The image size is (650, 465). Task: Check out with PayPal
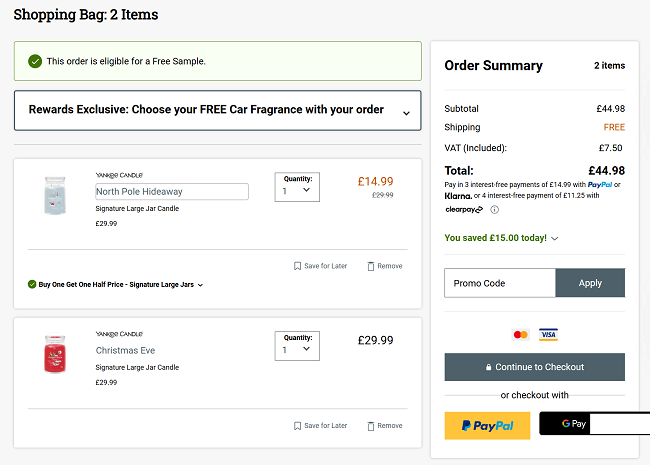[487, 425]
